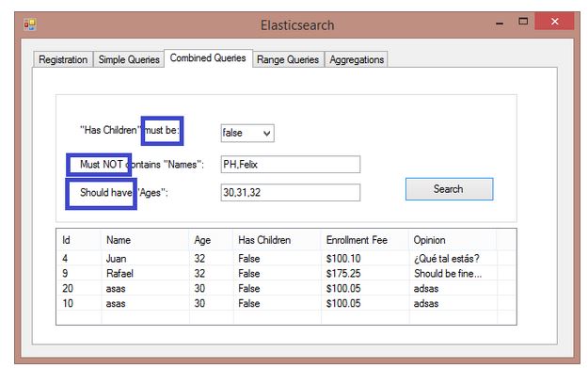Switch to the Simple Queries tab
Screen dimensions: 588x368
(129, 59)
